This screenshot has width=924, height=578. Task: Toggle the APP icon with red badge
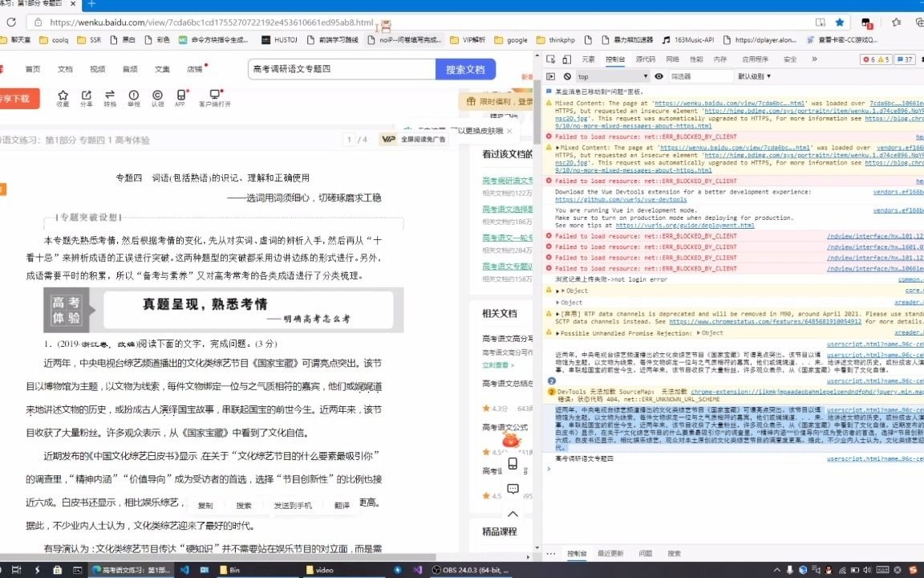[x=180, y=96]
